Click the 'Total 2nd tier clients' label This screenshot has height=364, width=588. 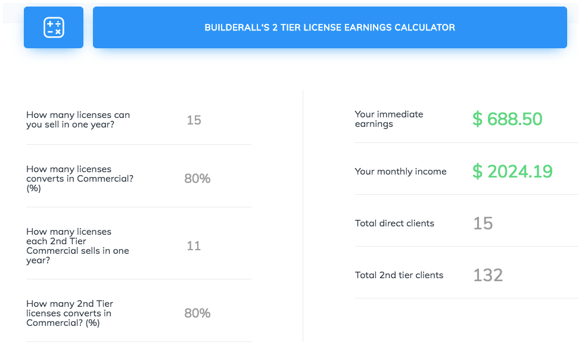399,275
